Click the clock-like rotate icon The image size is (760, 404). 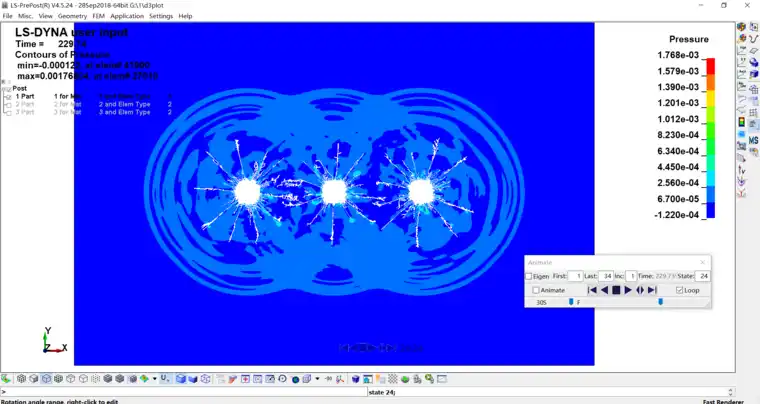pyautogui.click(x=283, y=379)
